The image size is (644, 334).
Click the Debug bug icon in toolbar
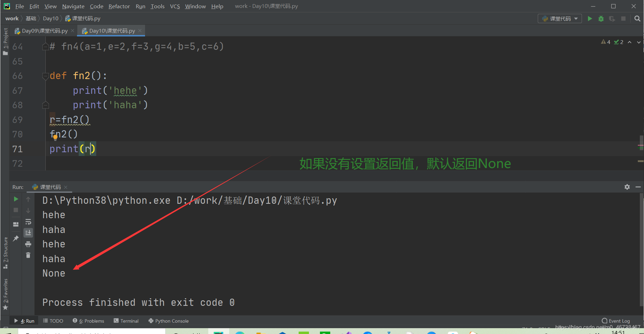(x=601, y=19)
